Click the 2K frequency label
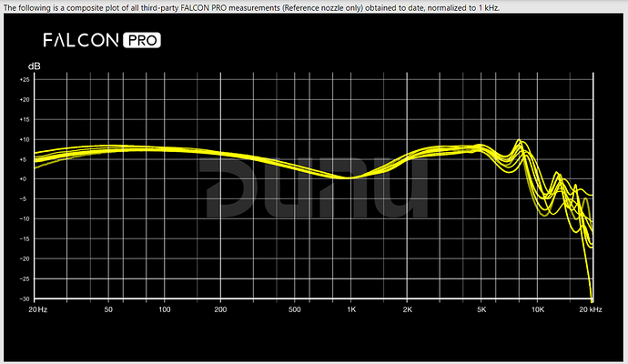 coord(408,309)
